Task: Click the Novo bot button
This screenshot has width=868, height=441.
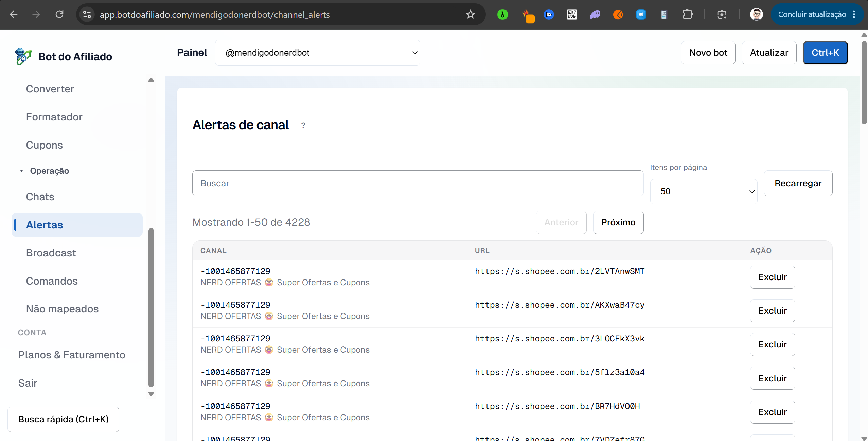Action: [708, 53]
